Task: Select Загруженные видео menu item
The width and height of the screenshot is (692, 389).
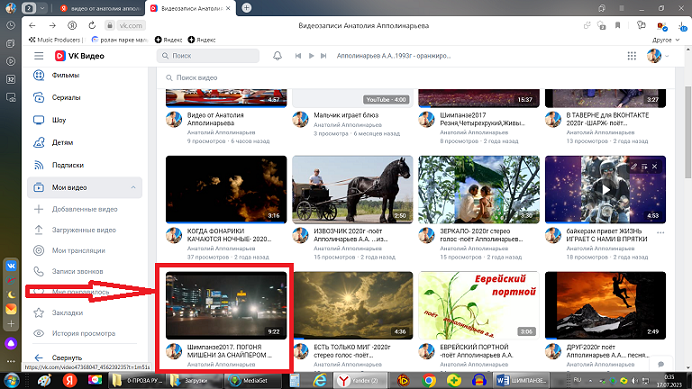Action: pos(84,230)
